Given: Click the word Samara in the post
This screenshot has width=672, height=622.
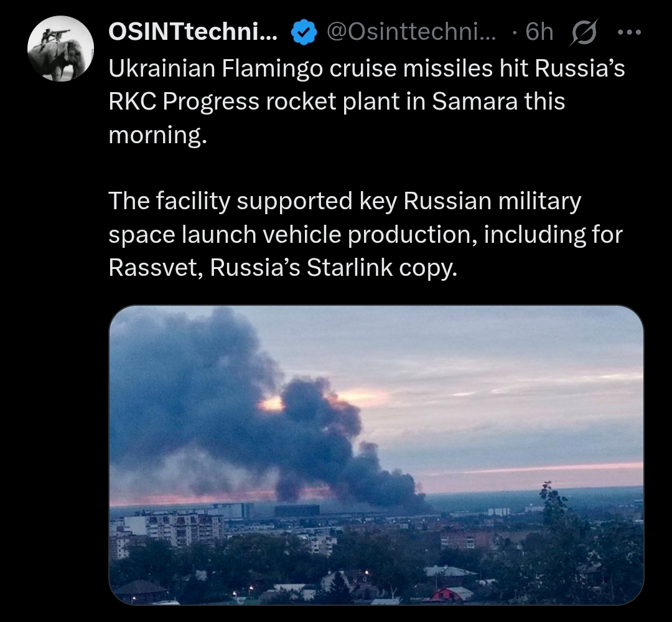Looking at the screenshot, I should click(x=474, y=101).
